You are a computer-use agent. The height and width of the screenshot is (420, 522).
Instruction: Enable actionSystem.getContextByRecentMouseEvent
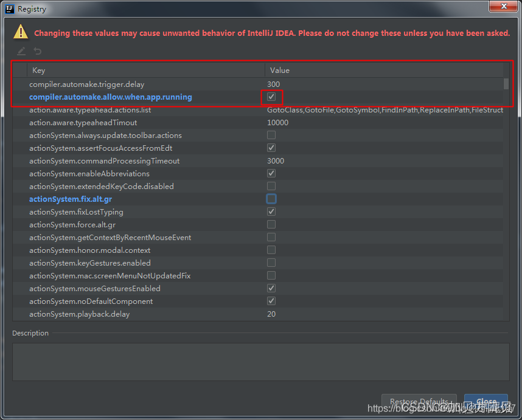271,237
